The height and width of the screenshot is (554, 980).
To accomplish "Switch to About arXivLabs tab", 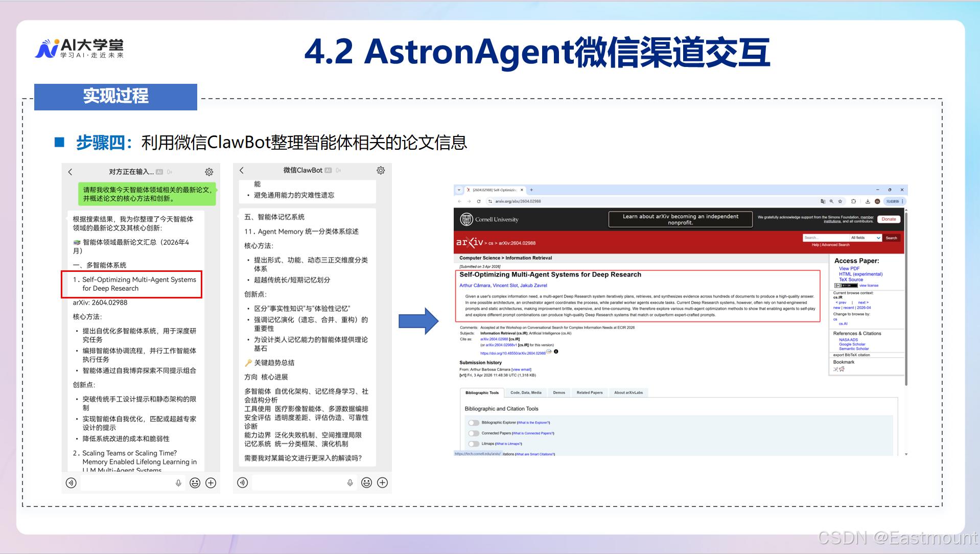I will pyautogui.click(x=628, y=393).
